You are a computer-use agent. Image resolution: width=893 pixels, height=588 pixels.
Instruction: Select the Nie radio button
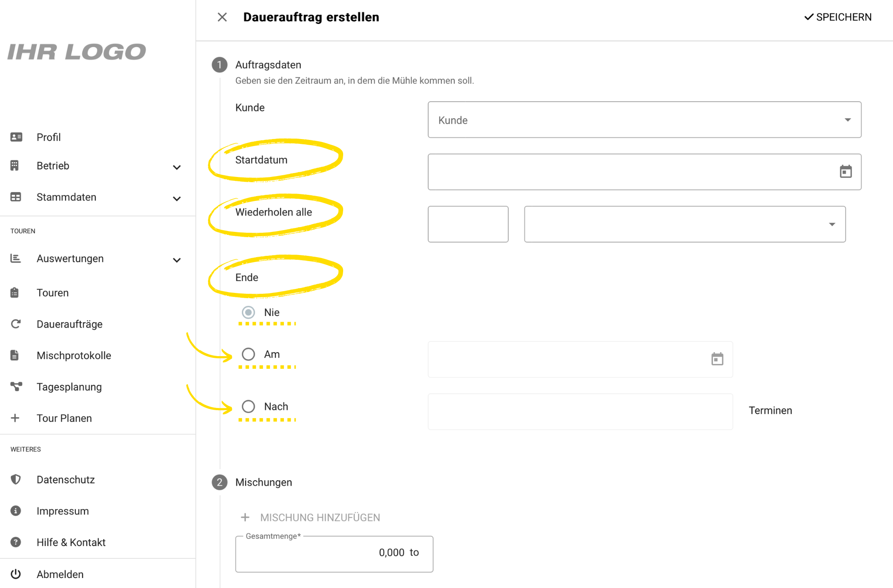248,312
